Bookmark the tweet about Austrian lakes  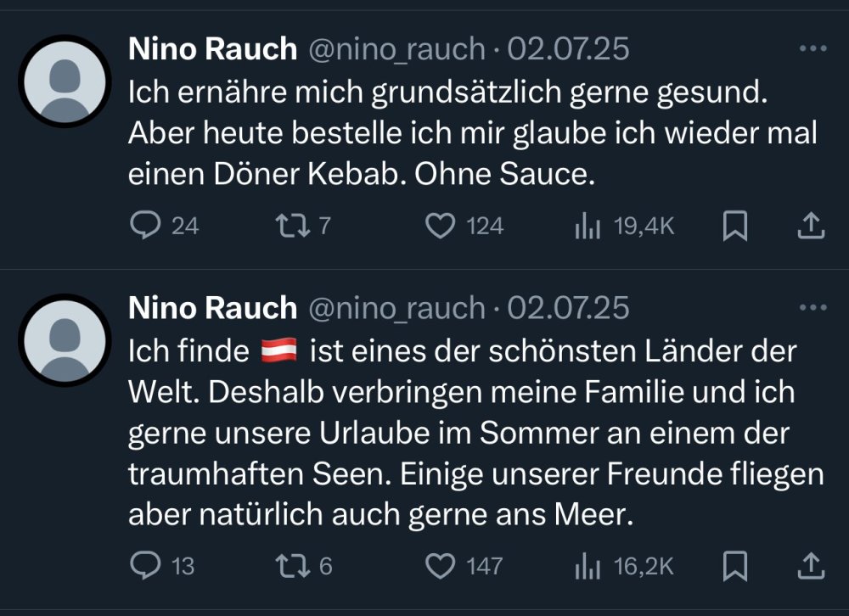(733, 565)
